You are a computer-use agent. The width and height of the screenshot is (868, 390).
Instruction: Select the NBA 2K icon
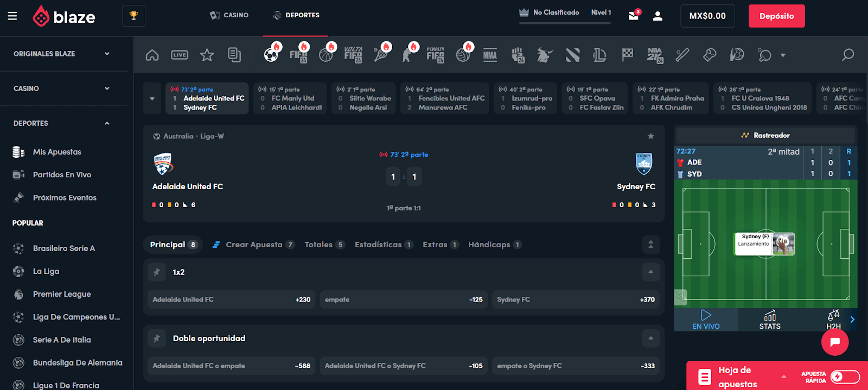coord(655,55)
